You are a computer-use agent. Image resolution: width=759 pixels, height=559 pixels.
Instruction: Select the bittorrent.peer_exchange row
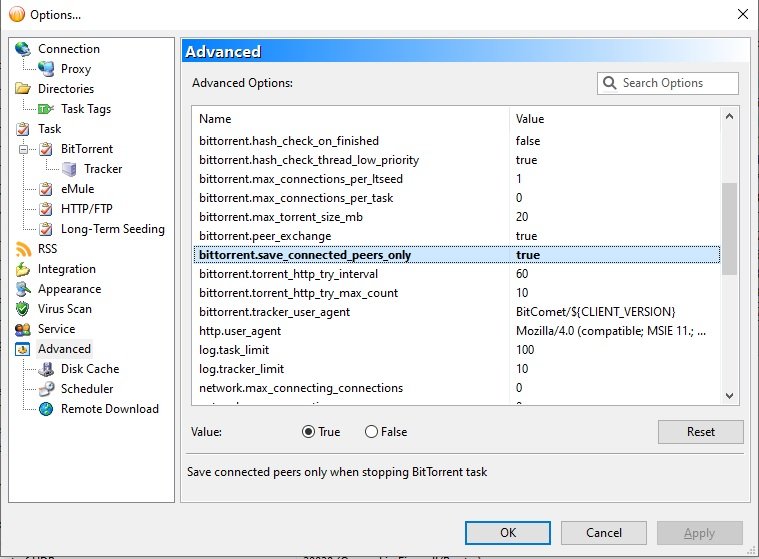(350, 236)
